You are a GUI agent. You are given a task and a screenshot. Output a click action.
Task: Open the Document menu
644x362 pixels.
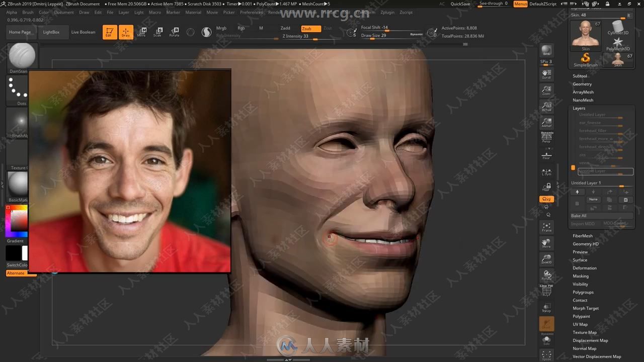[x=64, y=12]
